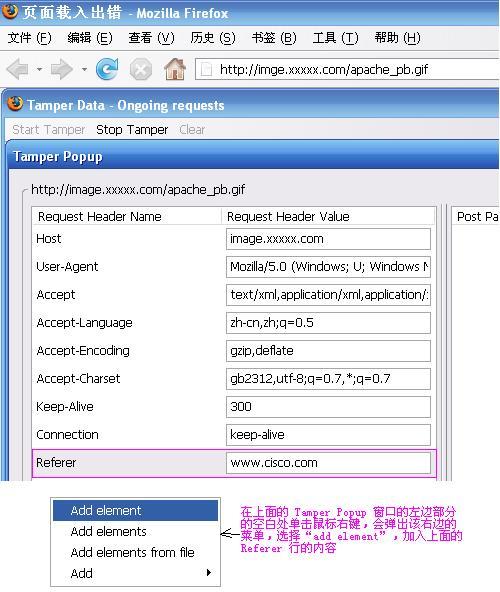Go to Home page icon
The height and width of the screenshot is (592, 500).
(x=175, y=69)
